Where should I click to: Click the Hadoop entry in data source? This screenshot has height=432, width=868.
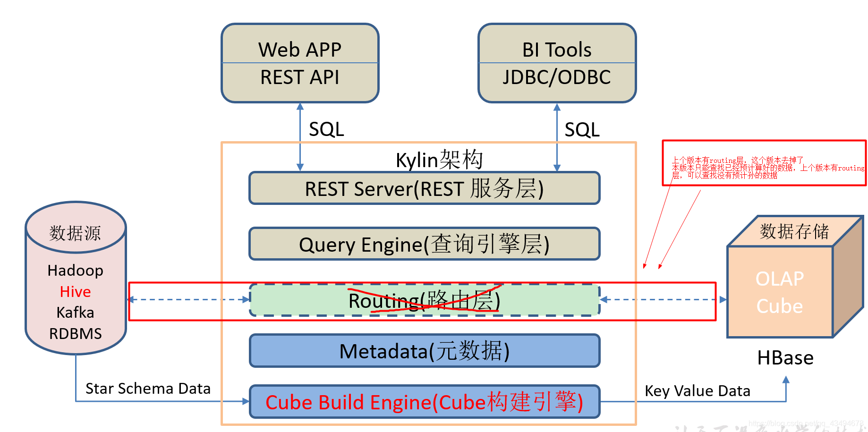[x=76, y=271]
